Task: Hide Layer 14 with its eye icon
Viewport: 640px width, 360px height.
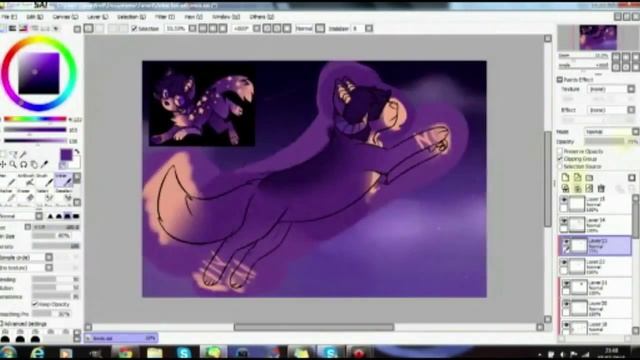Action: (564, 221)
